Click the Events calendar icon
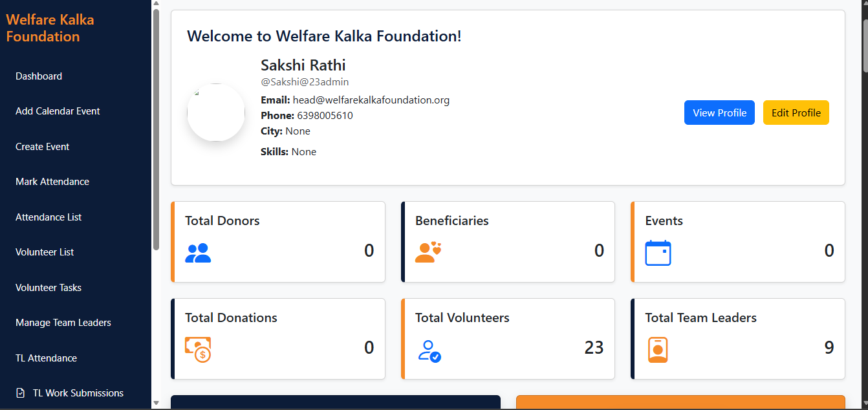The width and height of the screenshot is (868, 410). [658, 253]
